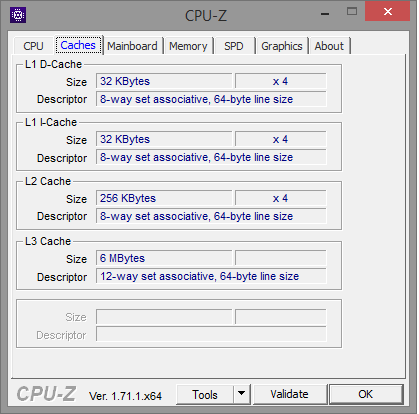Click the L2 Cache x 4 count field
This screenshot has height=414, width=419.
point(281,198)
